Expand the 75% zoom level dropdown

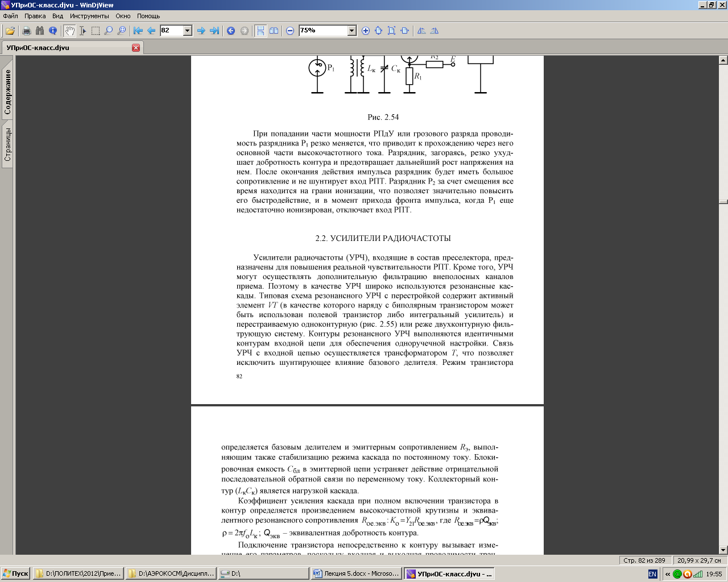pos(352,31)
